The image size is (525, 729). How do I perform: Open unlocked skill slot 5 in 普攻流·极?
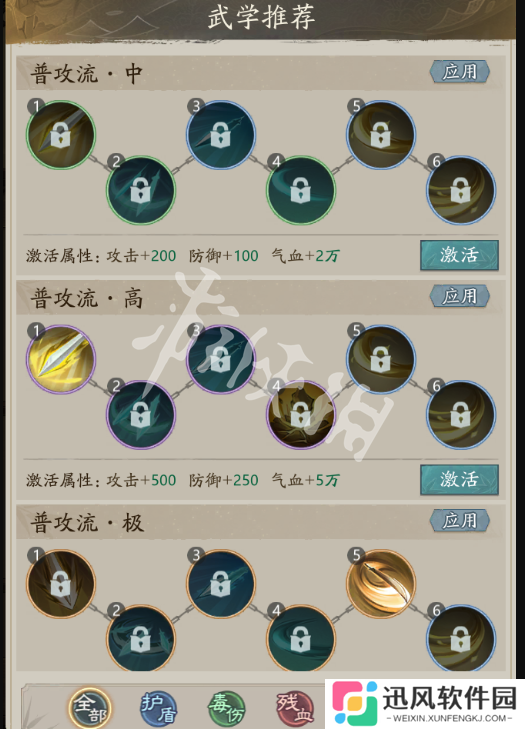coord(381,584)
